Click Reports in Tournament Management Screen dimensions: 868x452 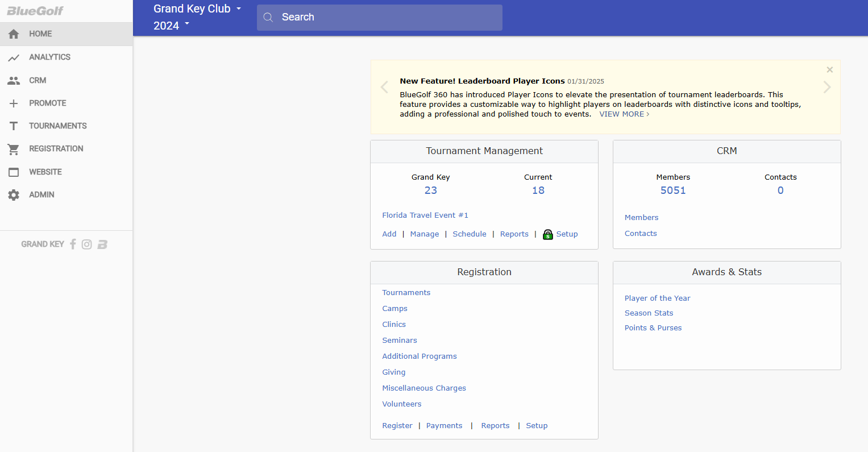(x=514, y=234)
